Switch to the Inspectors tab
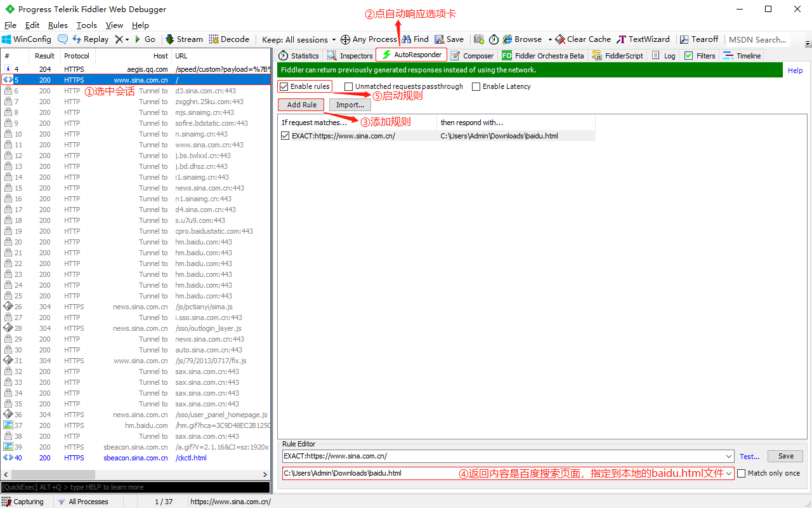 tap(350, 56)
